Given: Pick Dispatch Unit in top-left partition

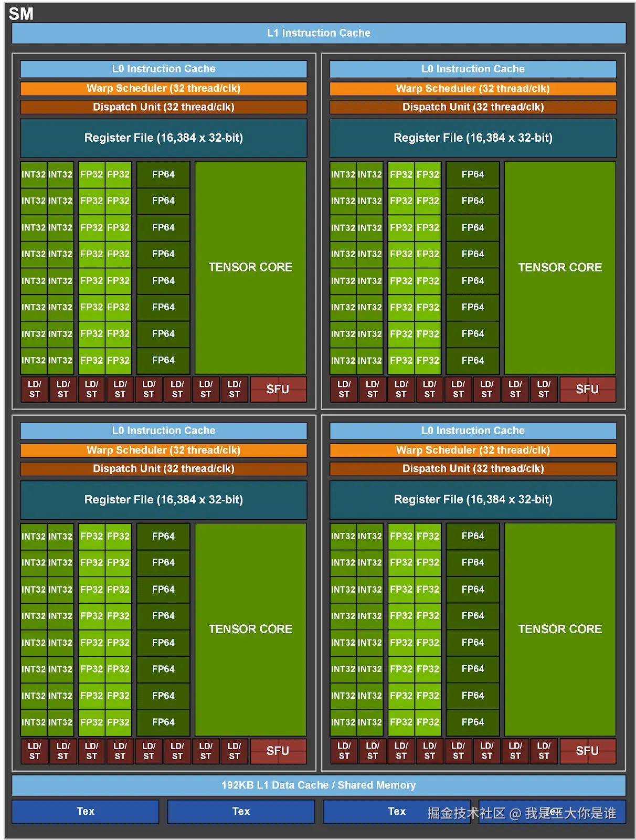Looking at the screenshot, I should [x=164, y=107].
